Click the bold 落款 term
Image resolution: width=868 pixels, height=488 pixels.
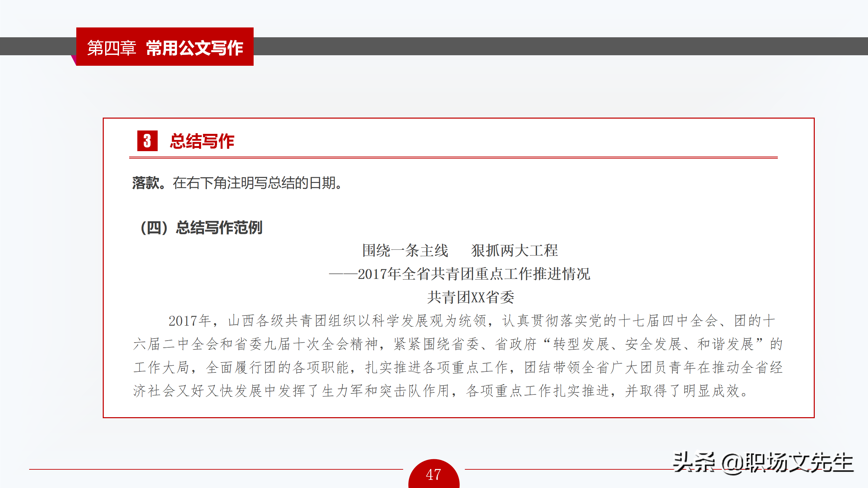click(x=146, y=183)
